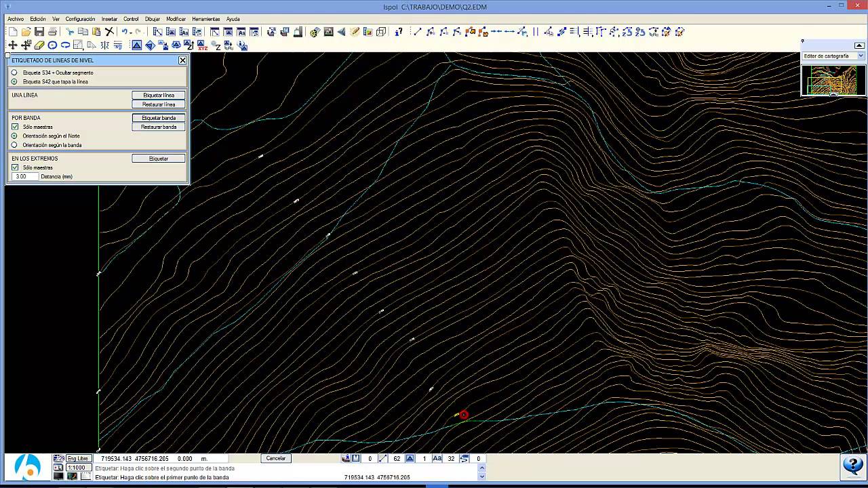Image resolution: width=868 pixels, height=488 pixels.
Task: Click the XYZ coordinates icon
Action: pyautogui.click(x=203, y=45)
